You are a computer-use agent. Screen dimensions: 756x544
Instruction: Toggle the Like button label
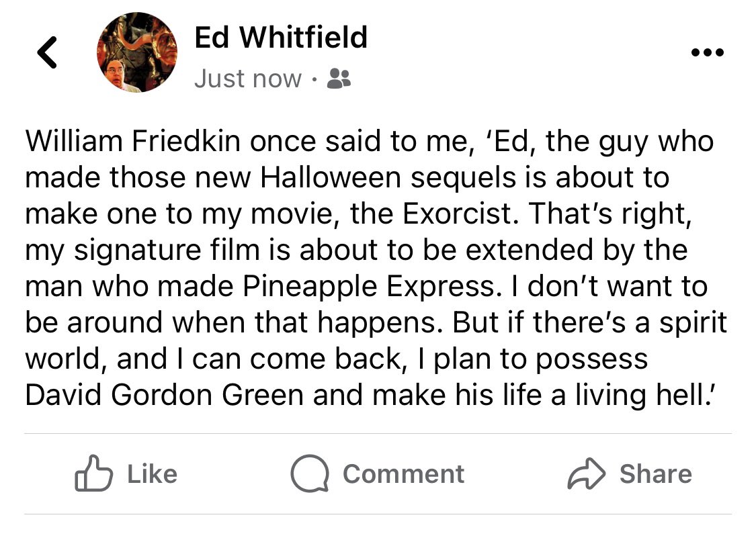(152, 474)
